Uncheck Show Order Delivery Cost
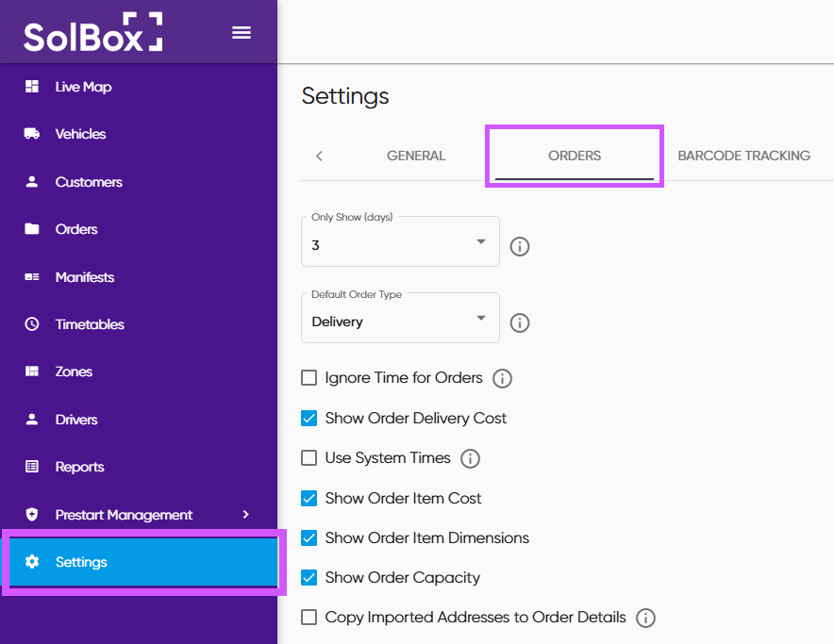Viewport: 834px width, 644px height. 309,418
